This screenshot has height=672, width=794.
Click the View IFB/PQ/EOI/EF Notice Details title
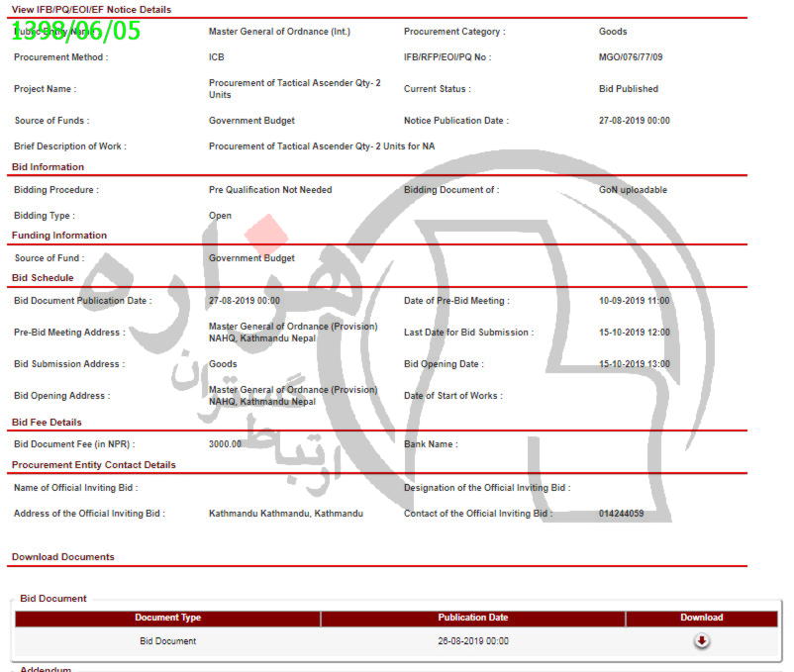point(91,10)
